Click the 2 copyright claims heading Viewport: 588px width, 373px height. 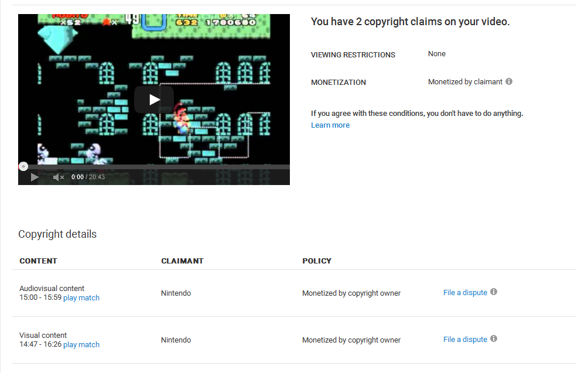pos(410,22)
